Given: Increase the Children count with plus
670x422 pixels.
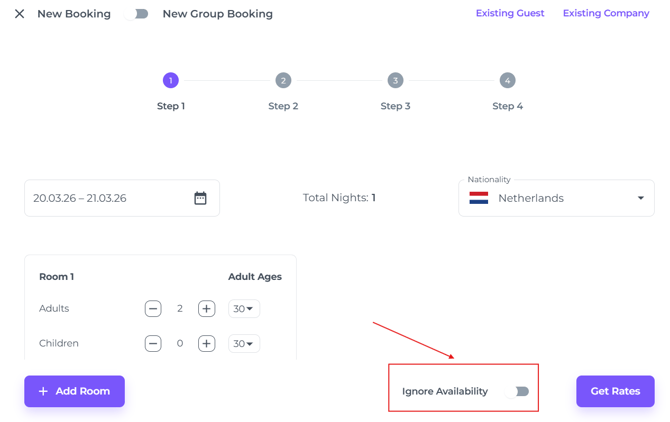Looking at the screenshot, I should tap(206, 343).
